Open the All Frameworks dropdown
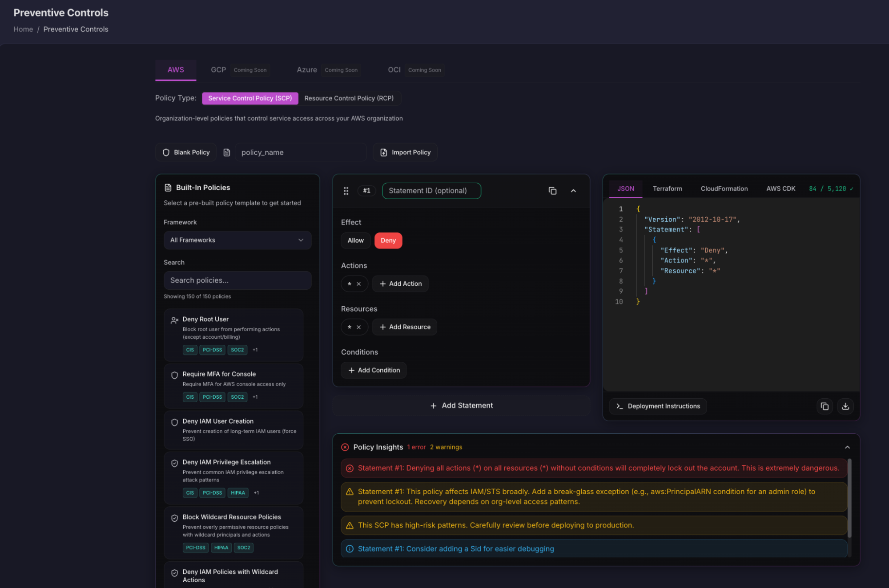Image resolution: width=889 pixels, height=588 pixels. click(237, 240)
